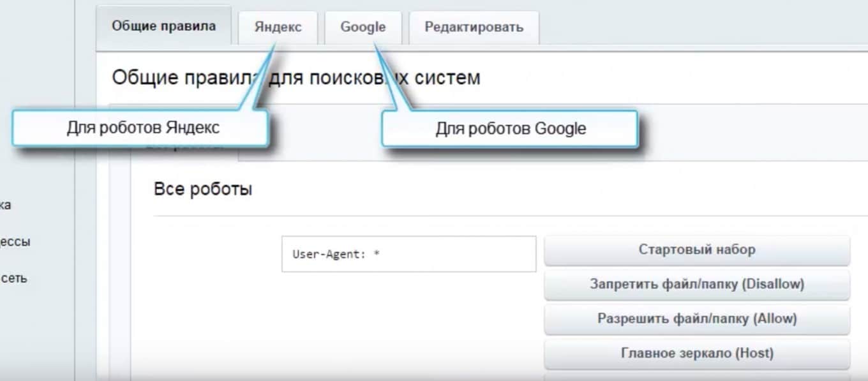
Task: Click the Все роботы section title
Action: point(203,190)
